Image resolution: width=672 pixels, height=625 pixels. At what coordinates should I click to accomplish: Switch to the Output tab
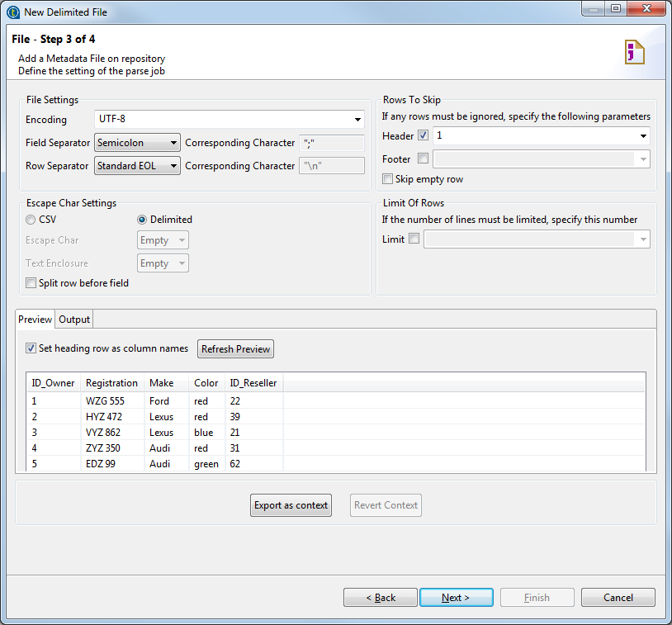point(74,320)
